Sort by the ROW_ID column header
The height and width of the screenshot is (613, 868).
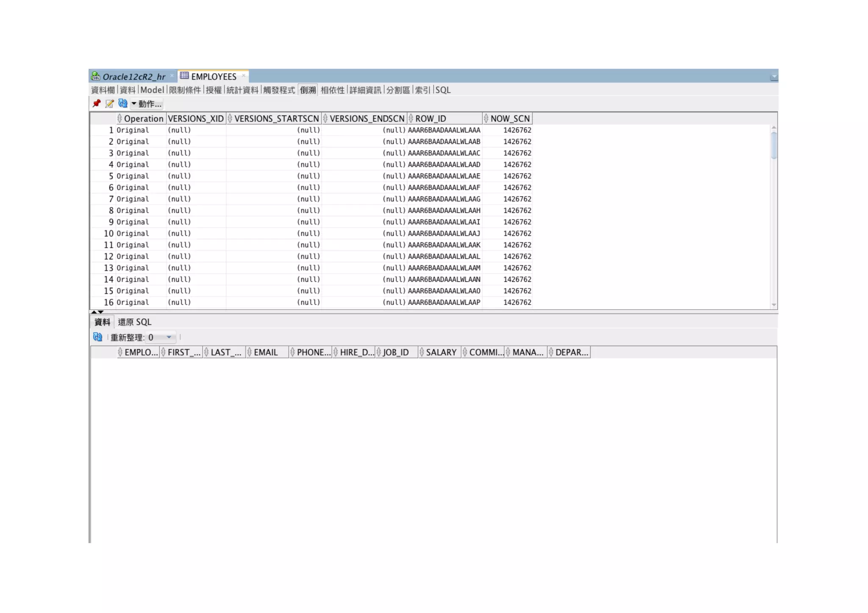[x=445, y=119]
